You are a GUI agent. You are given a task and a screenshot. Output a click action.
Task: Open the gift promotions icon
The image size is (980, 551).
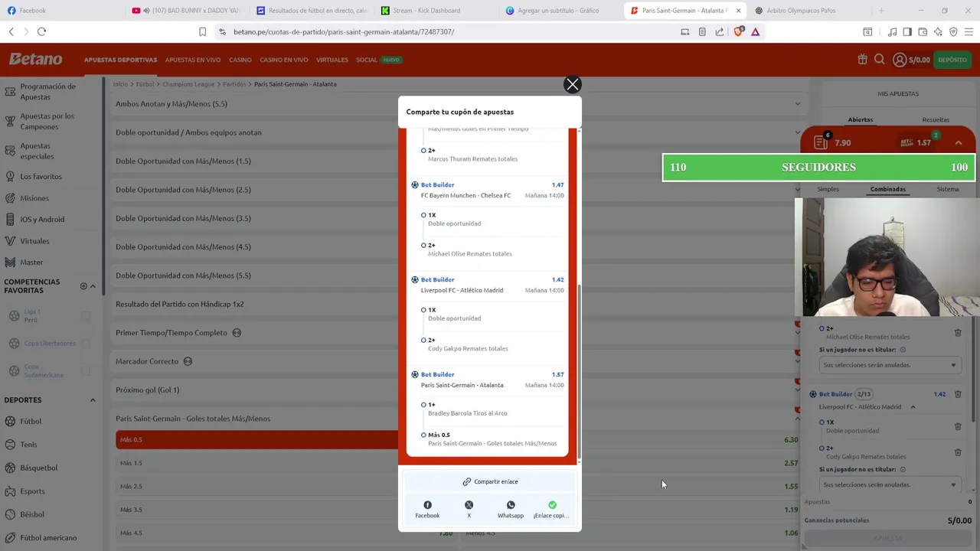(862, 59)
